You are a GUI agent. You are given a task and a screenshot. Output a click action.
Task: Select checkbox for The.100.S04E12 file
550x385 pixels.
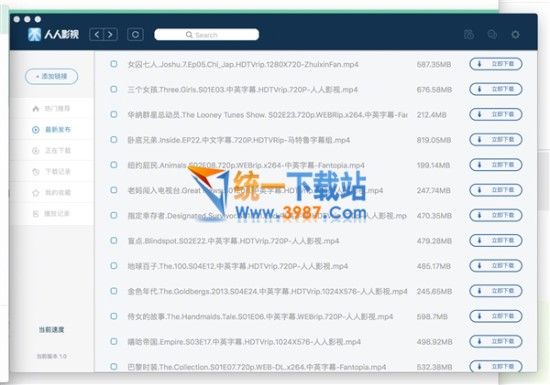(x=114, y=266)
